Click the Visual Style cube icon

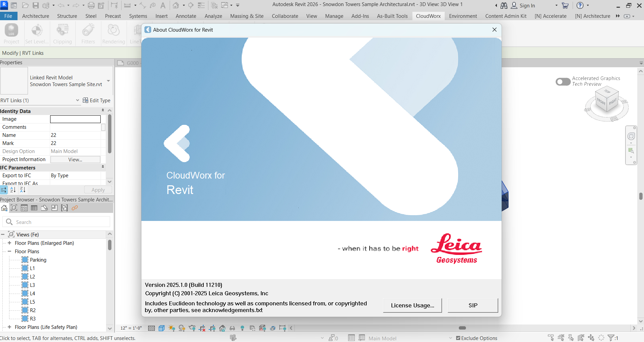[162, 328]
